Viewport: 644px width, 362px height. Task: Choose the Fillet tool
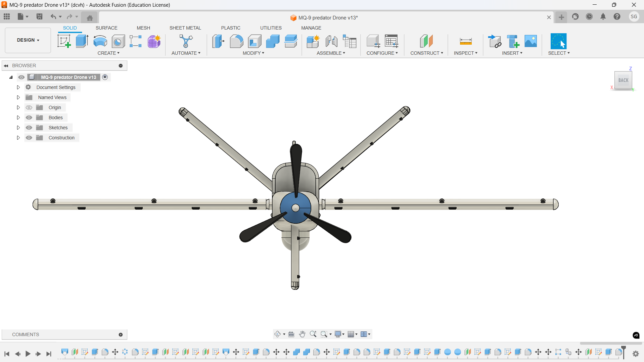(236, 41)
